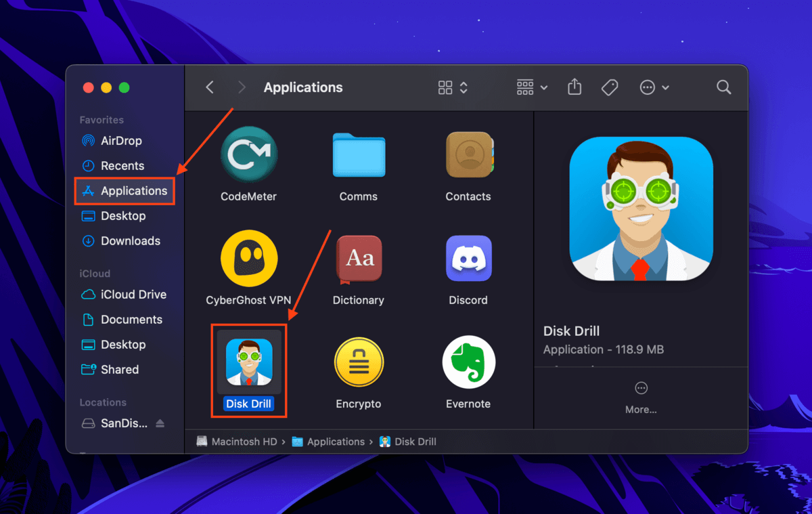Click Macintosh HD in the path bar

coord(237,442)
